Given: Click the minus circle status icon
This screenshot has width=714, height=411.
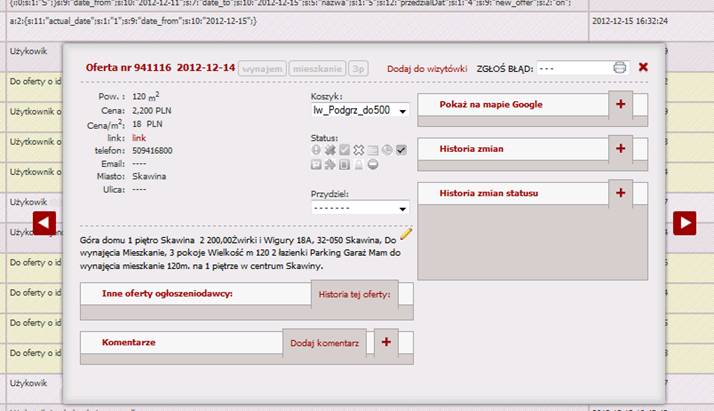Looking at the screenshot, I should (372, 165).
